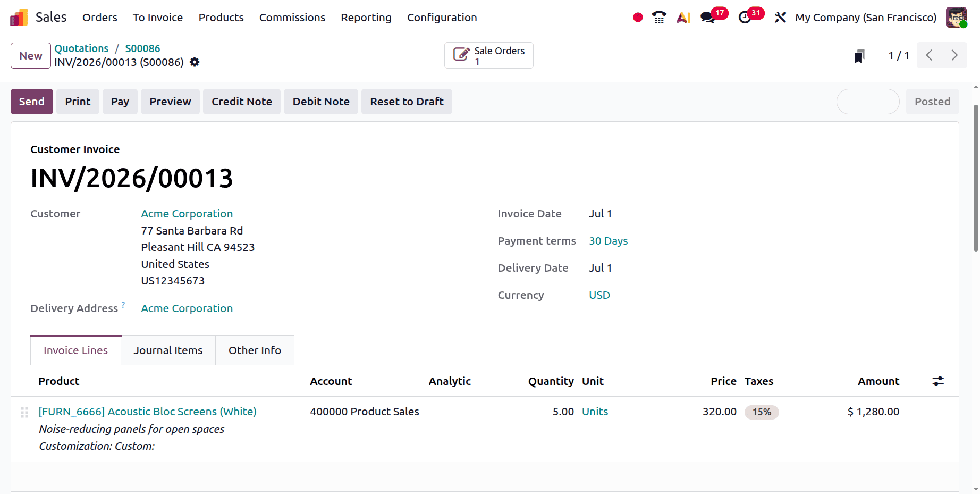
Task: Click the 320.00 price cell
Action: tap(720, 412)
